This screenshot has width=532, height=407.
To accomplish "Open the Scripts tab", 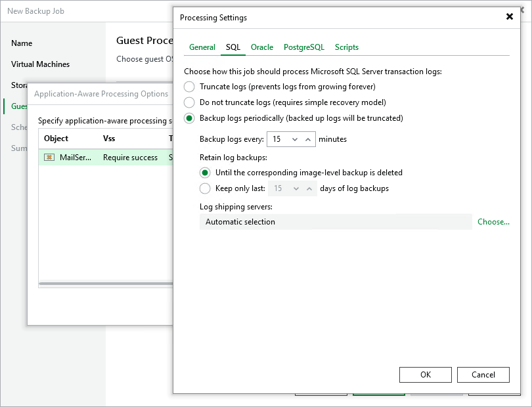I will pos(346,47).
